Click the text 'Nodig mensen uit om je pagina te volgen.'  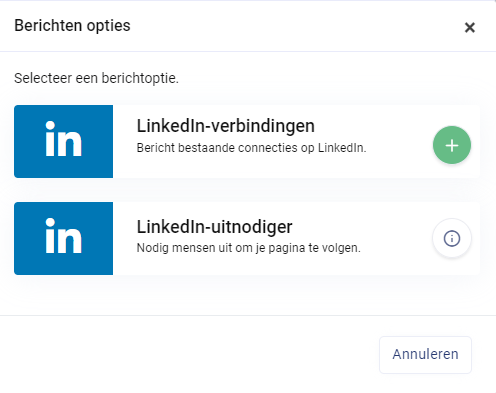(249, 248)
